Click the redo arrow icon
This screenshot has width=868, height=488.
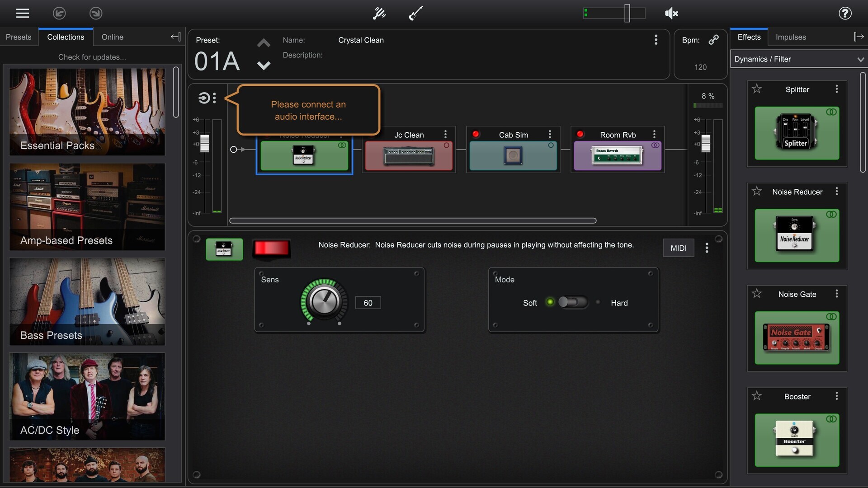point(96,14)
